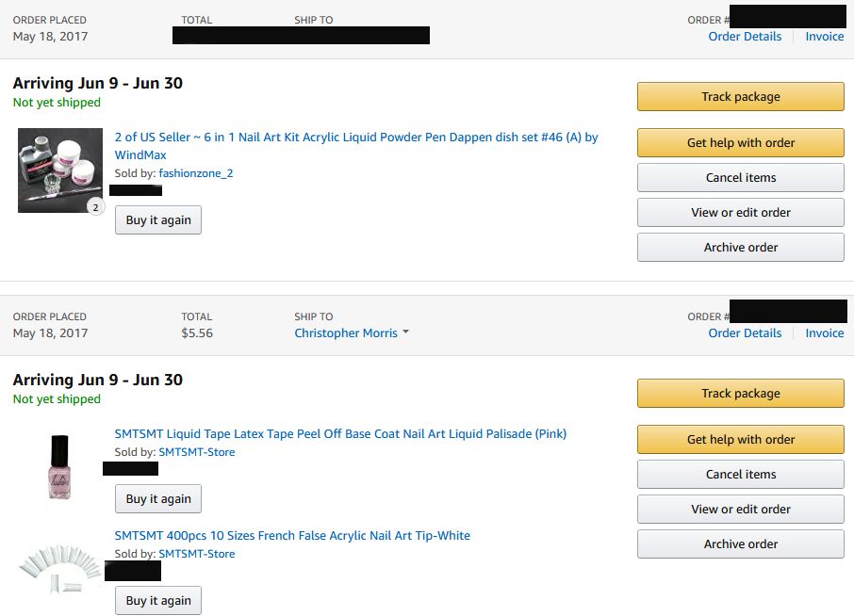Viewport: 854px width, 616px height.
Task: Open the 6 in 1 Nail Art Kit product link
Action: pos(356,138)
